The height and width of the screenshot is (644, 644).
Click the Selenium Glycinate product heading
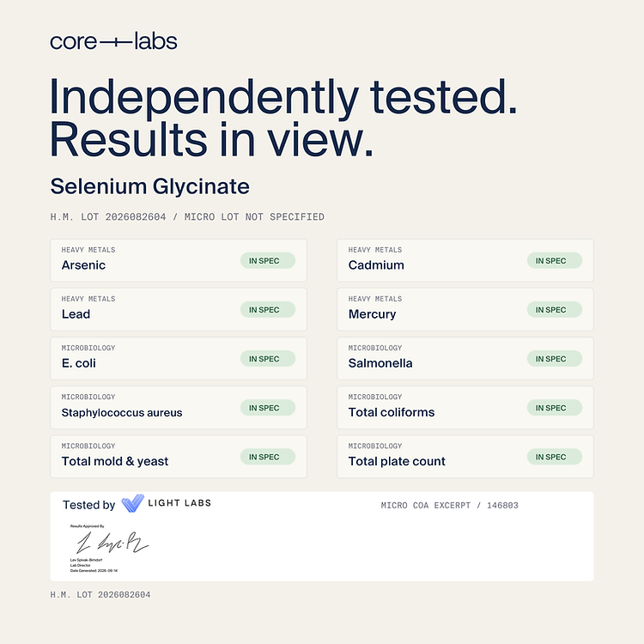(x=150, y=186)
